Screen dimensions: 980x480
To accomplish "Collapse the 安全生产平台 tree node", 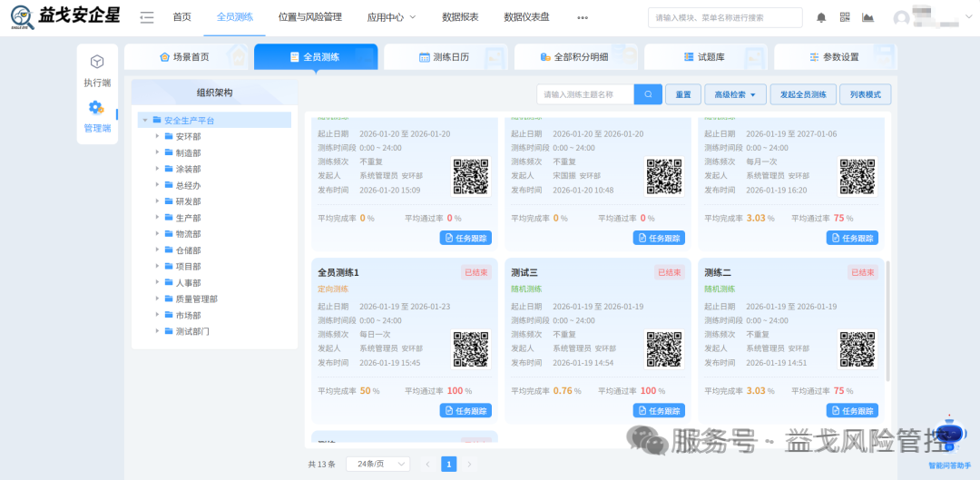I will point(145,120).
